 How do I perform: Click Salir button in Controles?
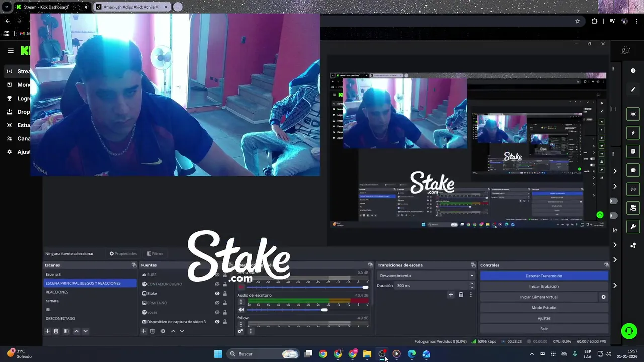pyautogui.click(x=544, y=329)
